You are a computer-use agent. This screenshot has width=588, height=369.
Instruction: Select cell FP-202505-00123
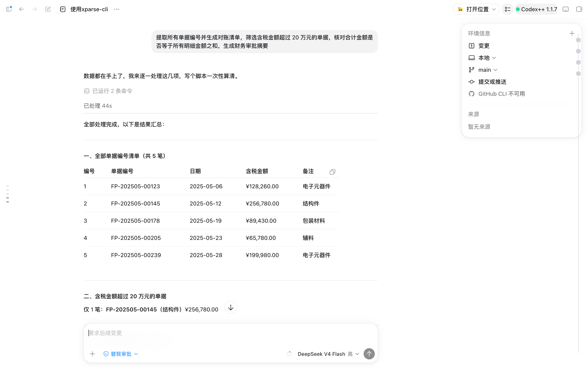(136, 186)
